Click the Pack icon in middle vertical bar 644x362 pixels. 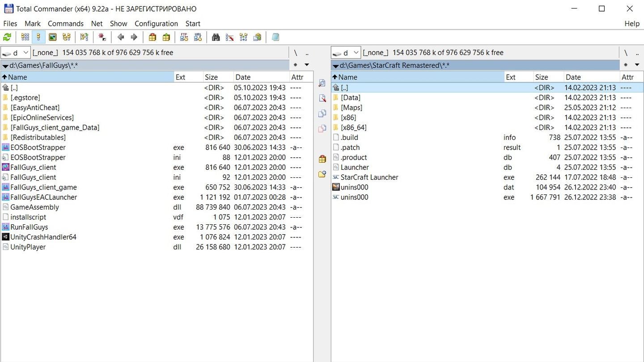coord(322,159)
